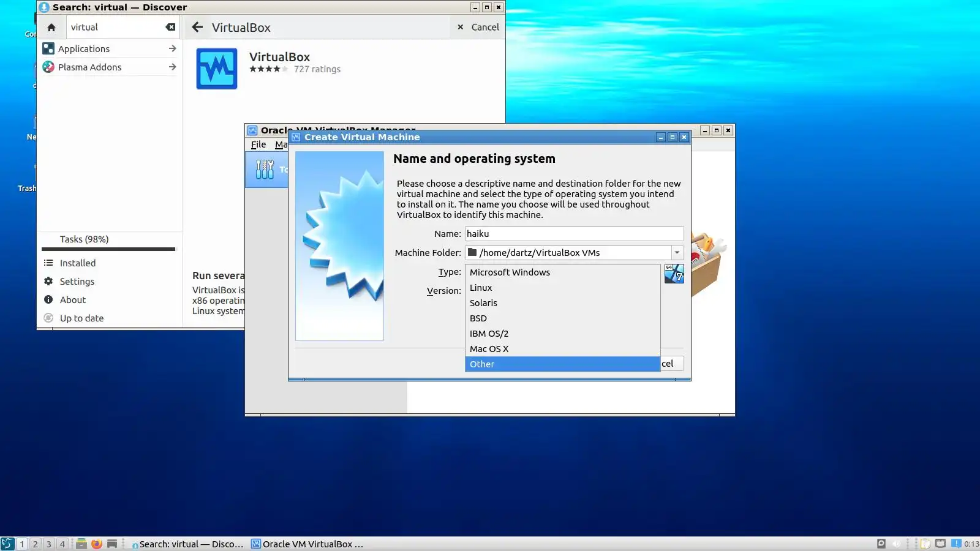The height and width of the screenshot is (551, 980).
Task: Open the volume control tray icon
Action: (x=897, y=544)
